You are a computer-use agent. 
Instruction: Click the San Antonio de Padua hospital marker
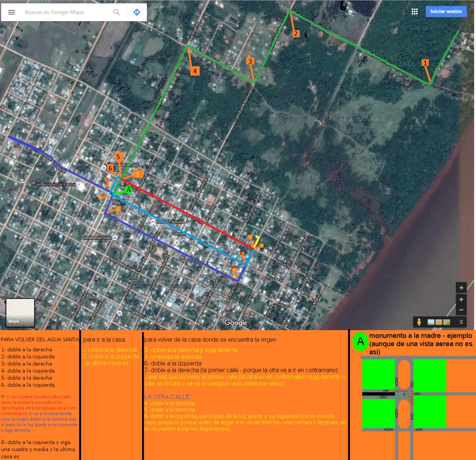[79, 184]
